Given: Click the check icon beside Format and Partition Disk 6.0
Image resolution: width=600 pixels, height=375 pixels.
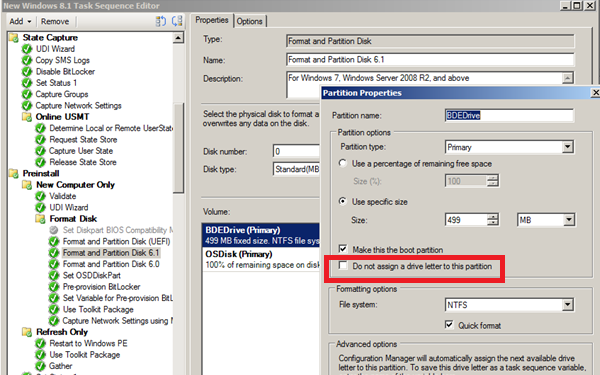Looking at the screenshot, I should coord(54,264).
